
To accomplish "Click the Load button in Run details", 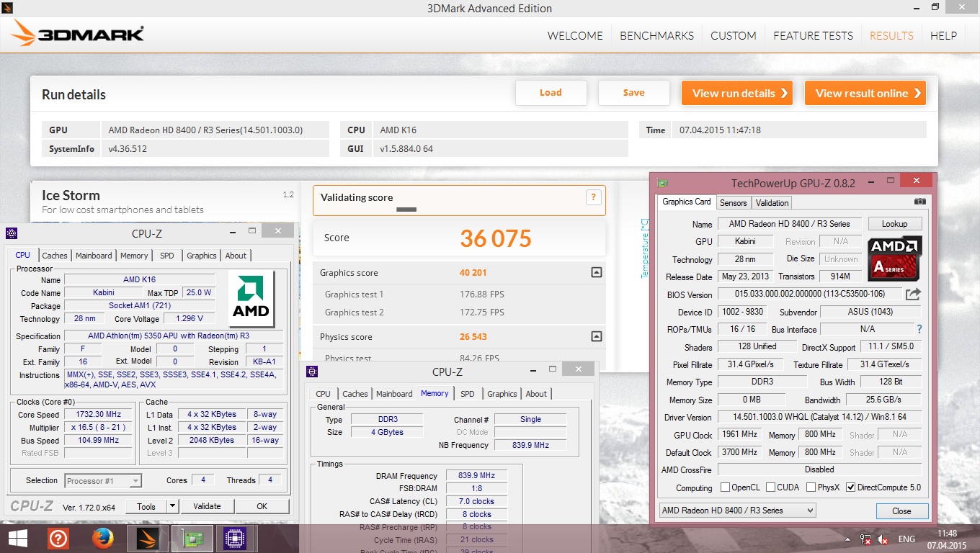I will pyautogui.click(x=551, y=92).
